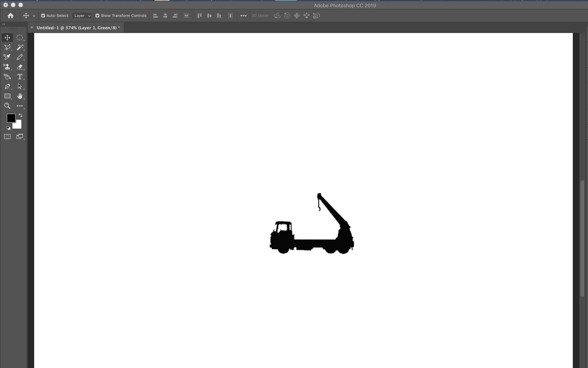
Task: Select the Eraser tool
Action: click(20, 67)
